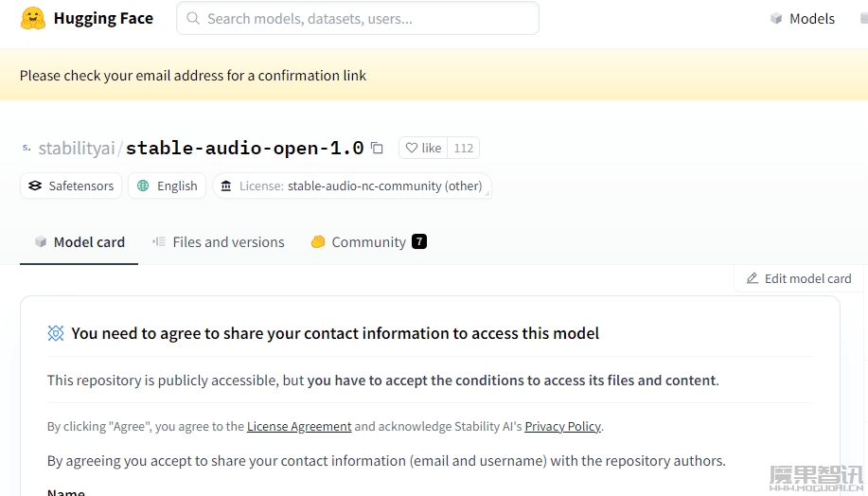This screenshot has width=868, height=496.
Task: Open the Community tab
Action: (x=368, y=242)
